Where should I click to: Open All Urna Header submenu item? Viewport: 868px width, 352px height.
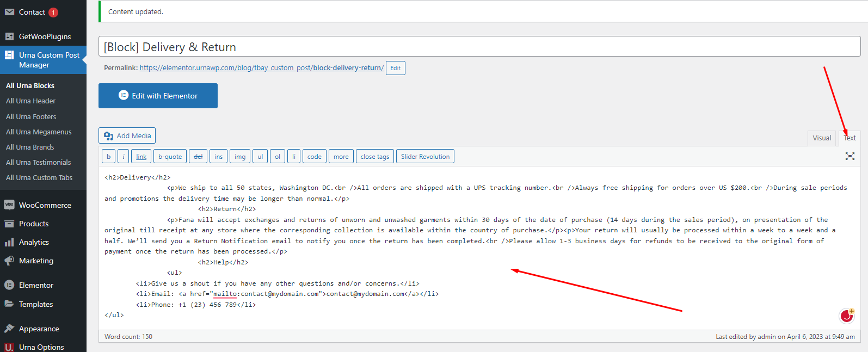click(x=31, y=101)
